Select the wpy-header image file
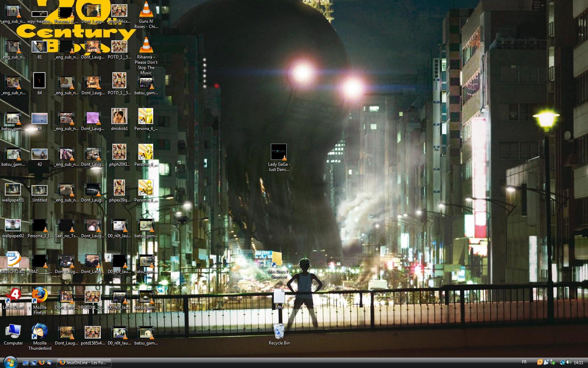This screenshot has height=368, width=588. (x=40, y=17)
